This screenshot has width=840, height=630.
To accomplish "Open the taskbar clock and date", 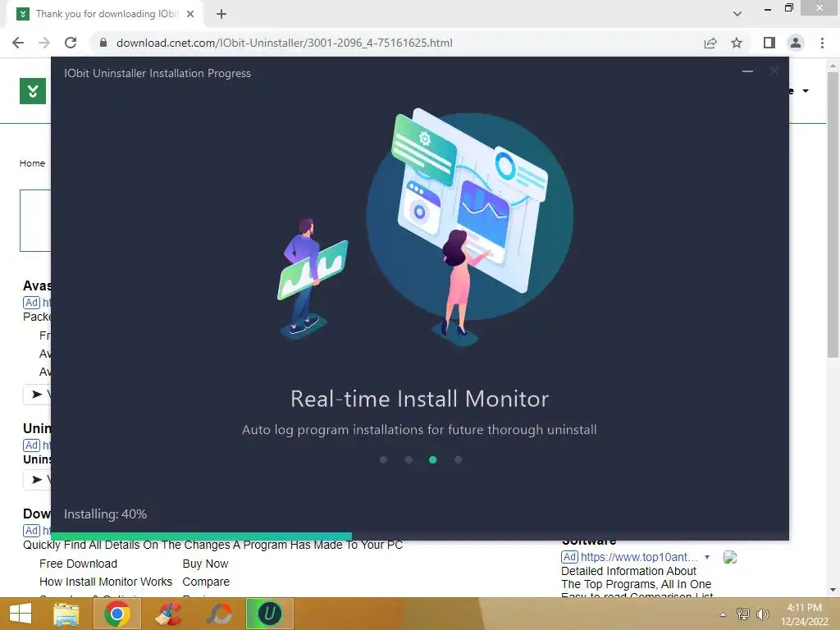I will click(804, 614).
